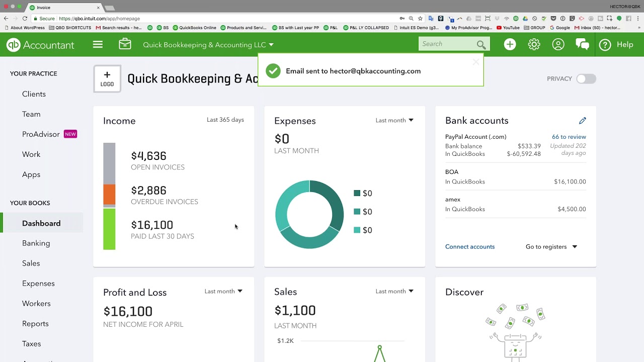Edit bank accounts with pencil icon
644x362 pixels.
click(x=583, y=121)
